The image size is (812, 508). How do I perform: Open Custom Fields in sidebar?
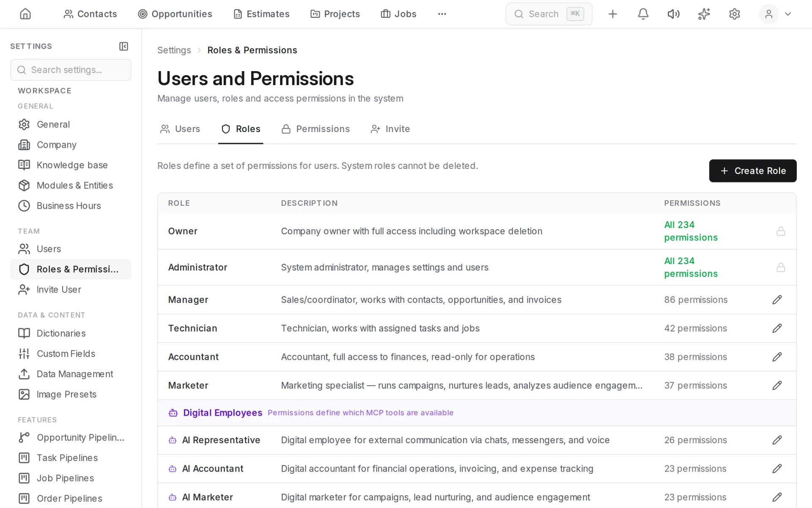[x=71, y=353]
